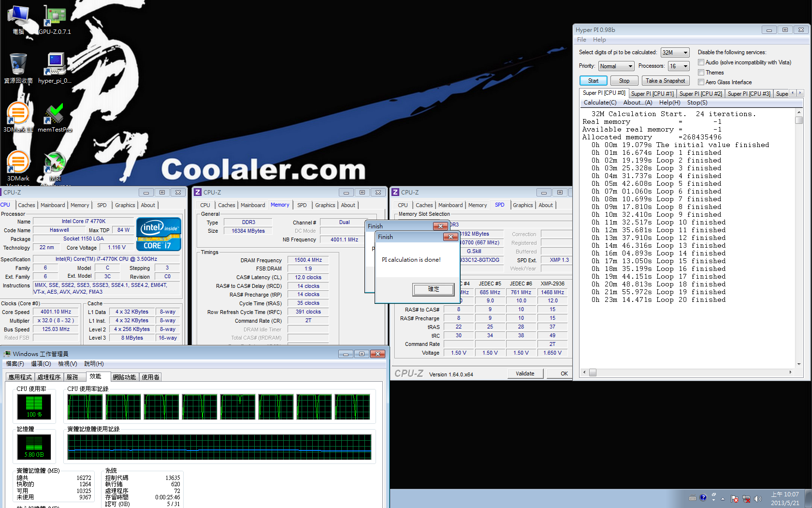Open the pi digits 32M dropdown
812x508 pixels.
(675, 52)
